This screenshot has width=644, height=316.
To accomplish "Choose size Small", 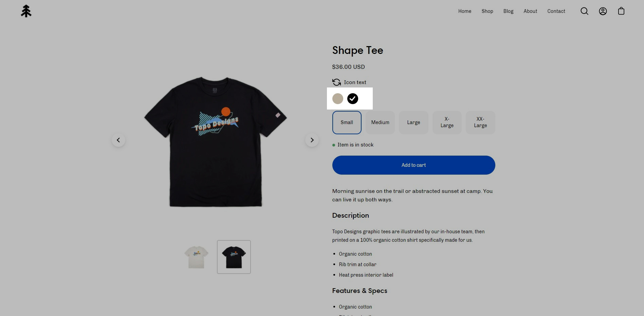I will [347, 122].
